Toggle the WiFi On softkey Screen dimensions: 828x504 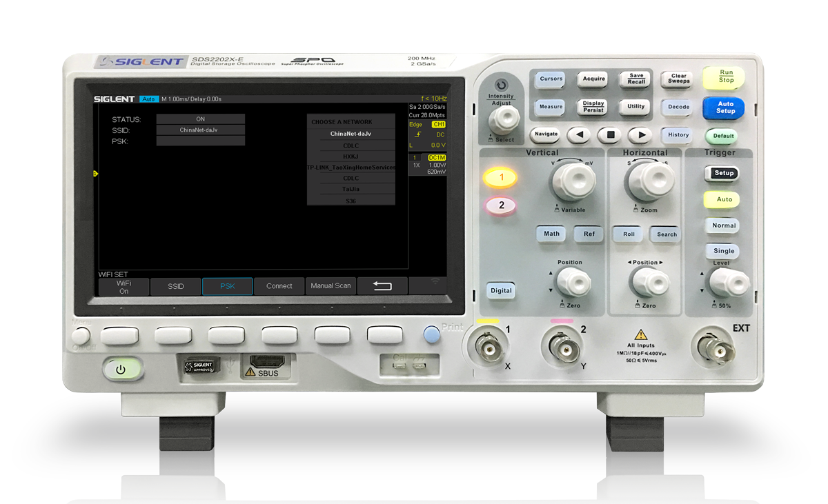pyautogui.click(x=124, y=287)
